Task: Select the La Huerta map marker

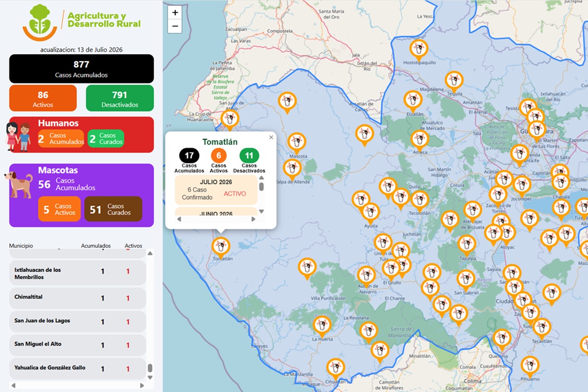Action: point(322,326)
